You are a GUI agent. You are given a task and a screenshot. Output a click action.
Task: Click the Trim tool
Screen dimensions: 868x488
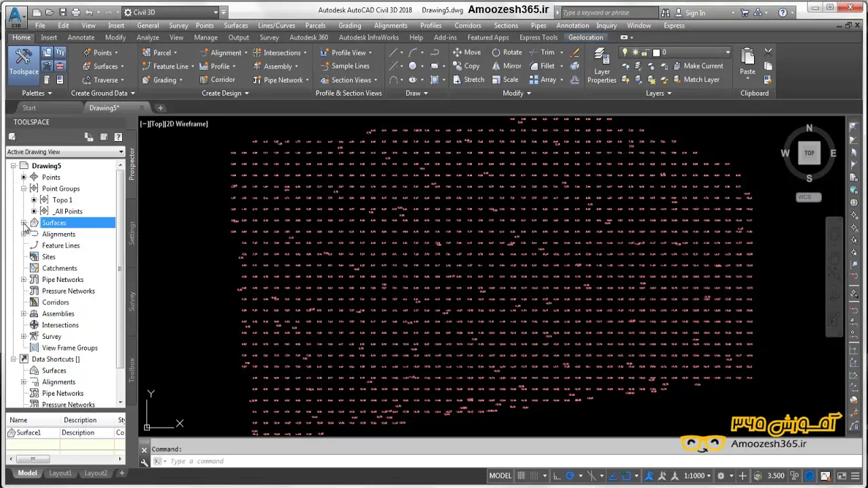542,52
